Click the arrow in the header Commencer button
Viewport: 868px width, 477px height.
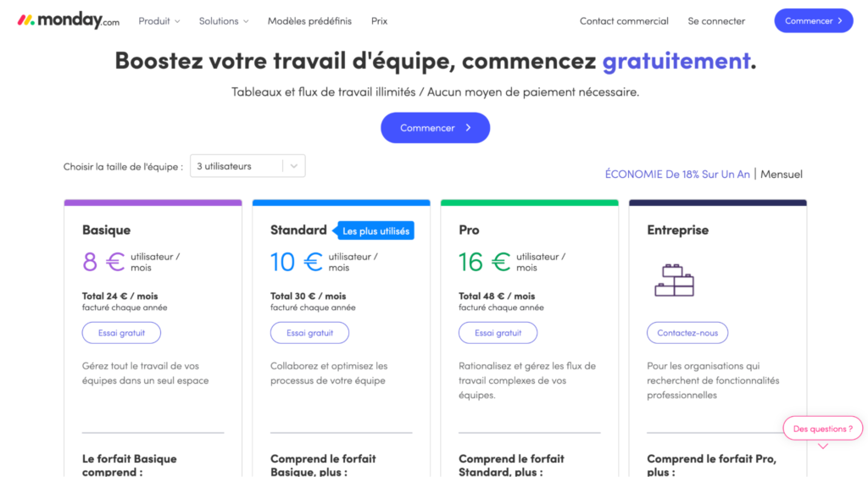point(840,21)
